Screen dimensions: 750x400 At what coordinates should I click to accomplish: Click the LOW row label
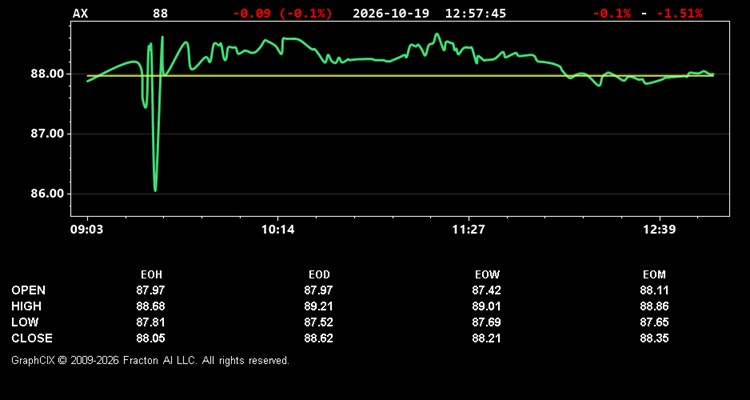[25, 322]
